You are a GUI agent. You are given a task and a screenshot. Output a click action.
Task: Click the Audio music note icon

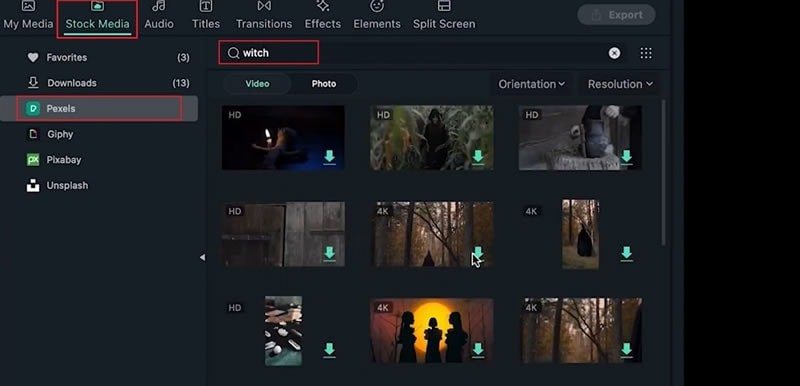point(159,6)
